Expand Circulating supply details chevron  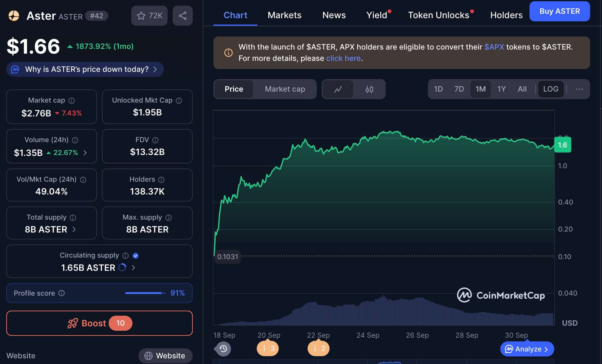(x=133, y=268)
